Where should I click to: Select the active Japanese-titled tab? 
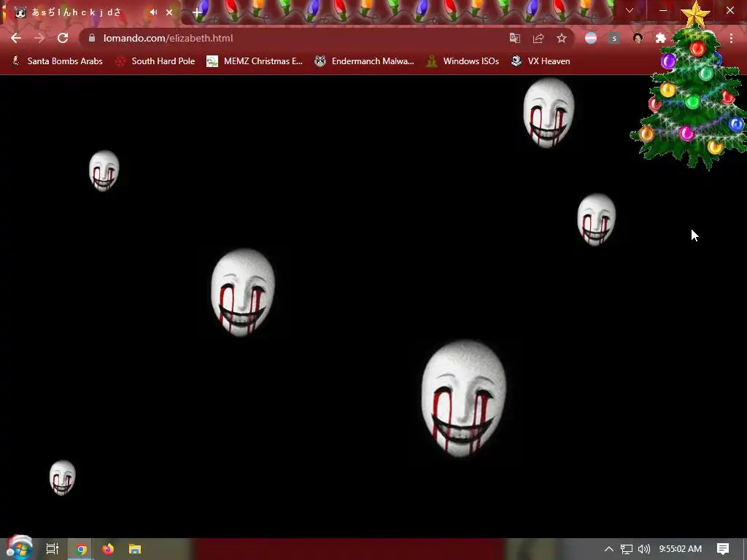(x=93, y=12)
